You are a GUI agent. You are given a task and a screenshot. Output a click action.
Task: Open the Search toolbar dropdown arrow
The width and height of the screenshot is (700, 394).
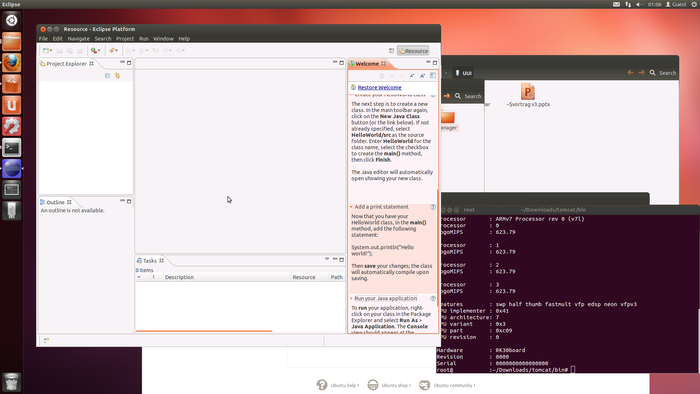tap(117, 51)
